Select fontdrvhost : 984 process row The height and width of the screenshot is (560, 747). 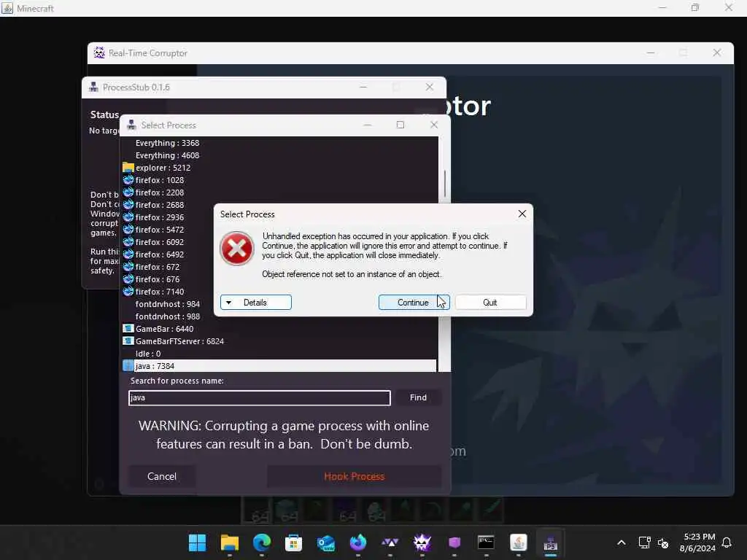pos(279,304)
